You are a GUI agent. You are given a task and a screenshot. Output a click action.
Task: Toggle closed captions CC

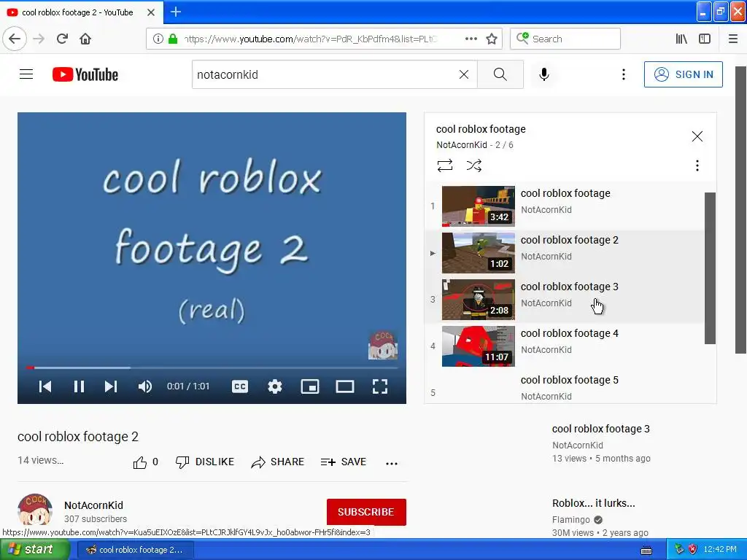(239, 386)
